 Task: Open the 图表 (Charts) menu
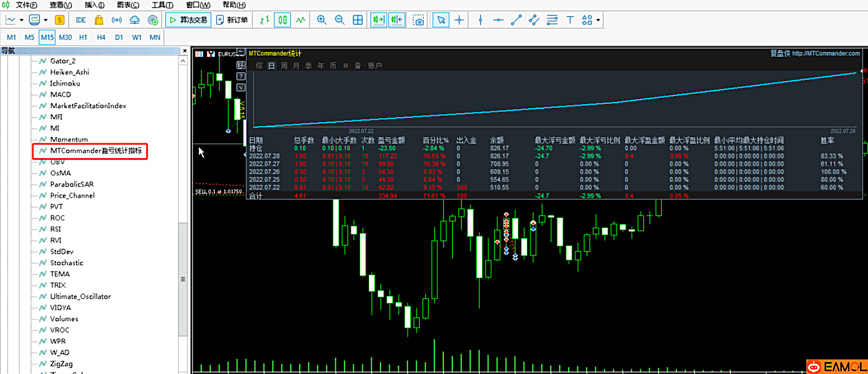129,5
